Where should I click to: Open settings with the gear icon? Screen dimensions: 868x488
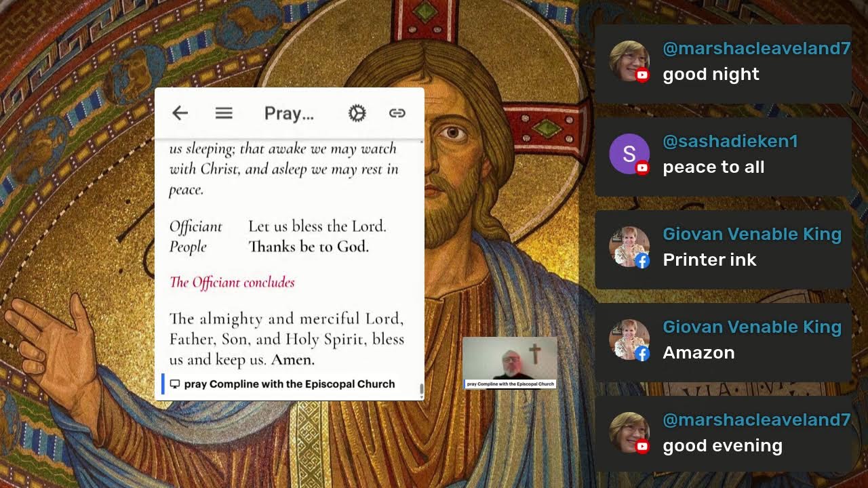point(357,113)
